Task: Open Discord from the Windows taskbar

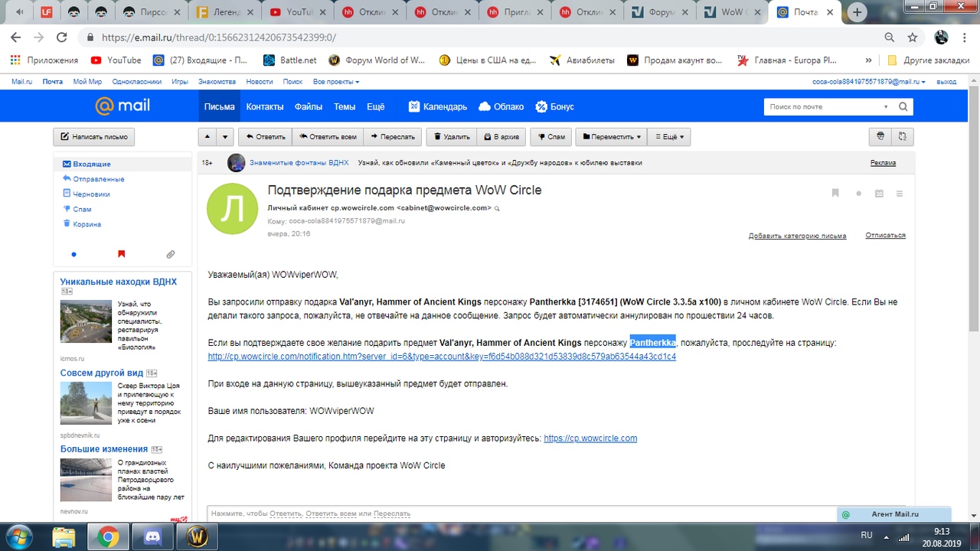Action: (152, 536)
